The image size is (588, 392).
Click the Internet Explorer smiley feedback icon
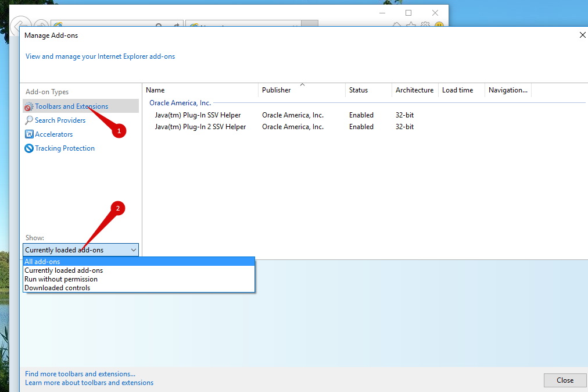point(439,24)
